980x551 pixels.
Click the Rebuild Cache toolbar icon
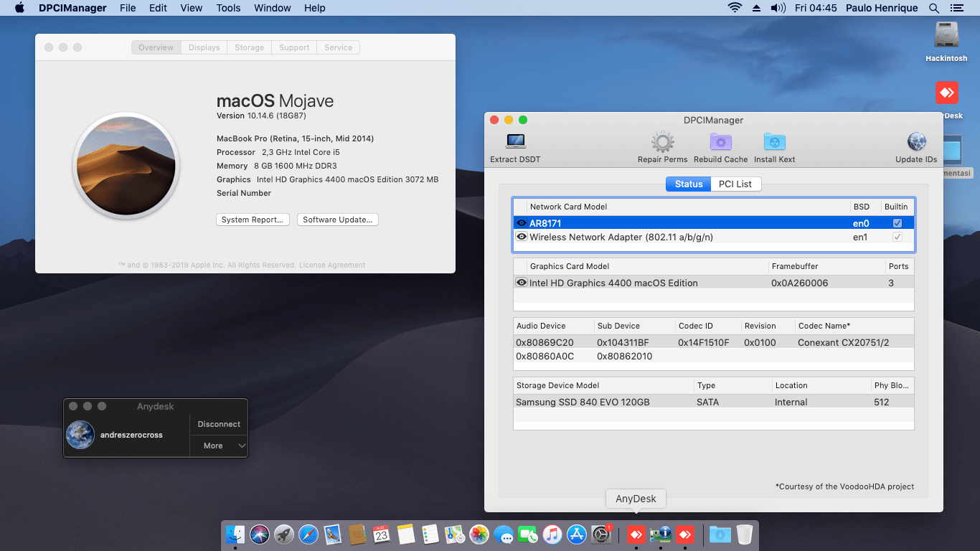tap(720, 141)
